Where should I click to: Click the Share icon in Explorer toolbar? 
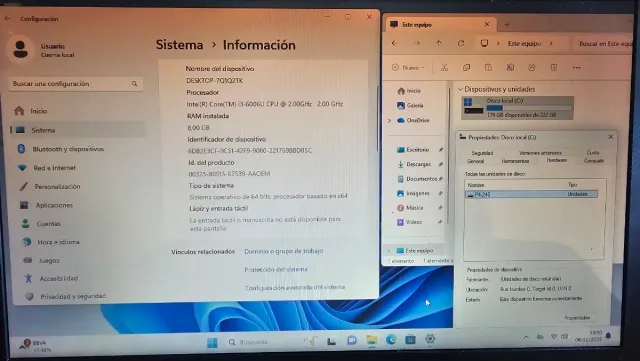[x=532, y=67]
